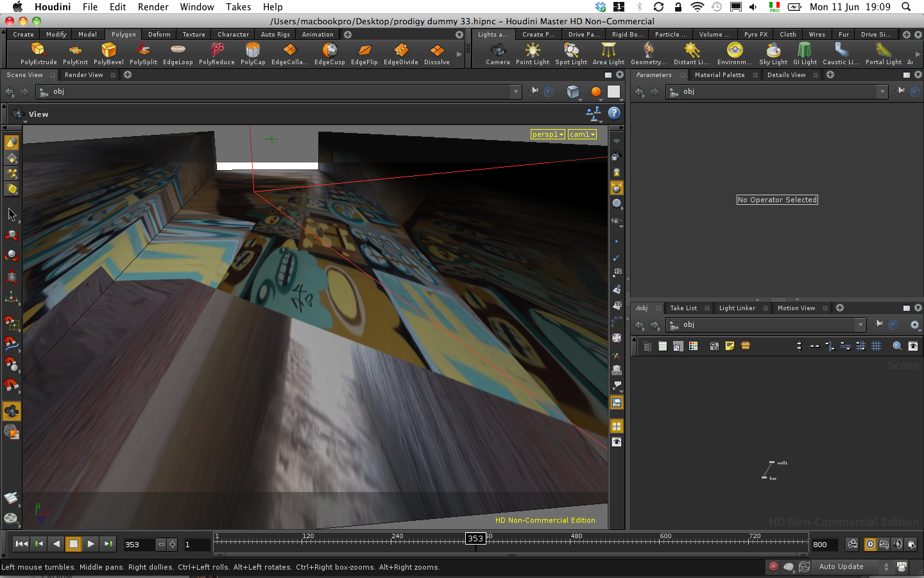Select the PolyReduce shelf tool

(217, 54)
